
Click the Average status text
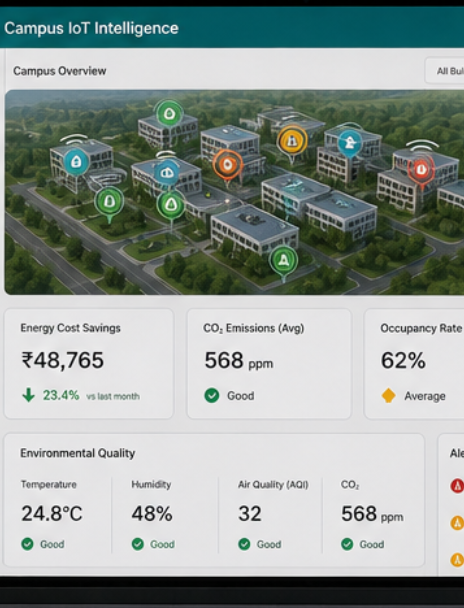point(425,396)
